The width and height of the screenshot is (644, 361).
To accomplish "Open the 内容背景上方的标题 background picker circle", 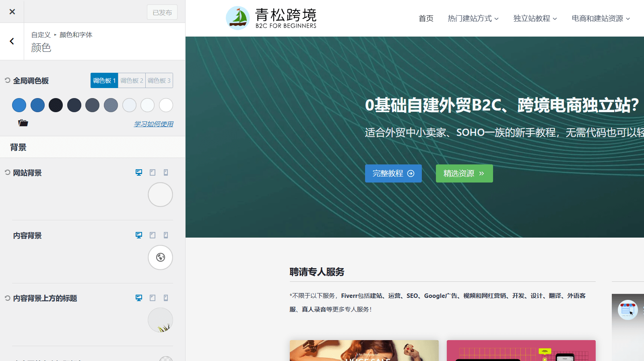I will point(160,320).
